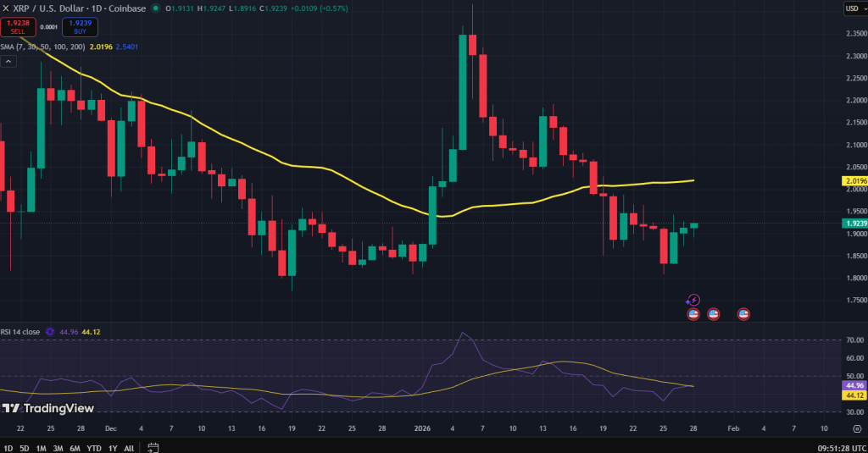Click the 2026 label on date axis
Viewport: 868px width, 453px height.
(x=422, y=428)
